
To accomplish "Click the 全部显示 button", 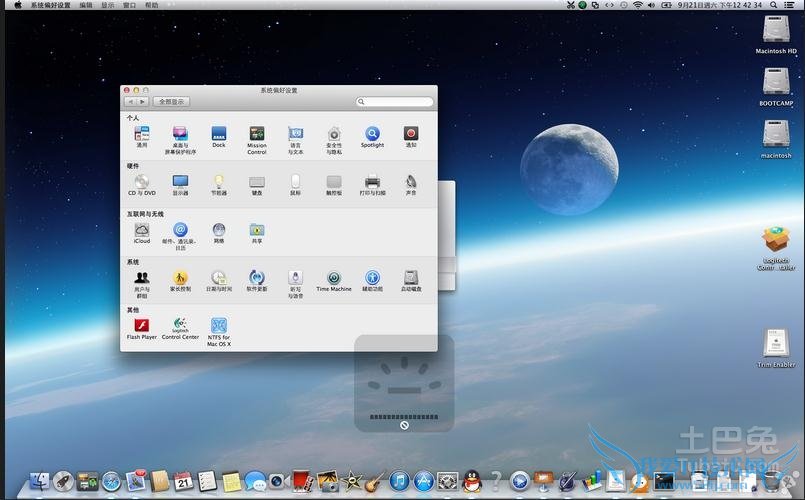I will coord(172,102).
